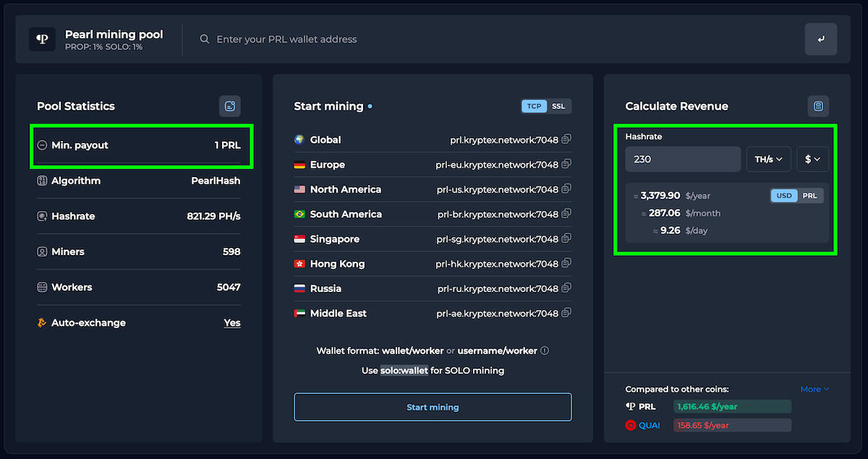868x459 pixels.
Task: Click the Start mining section heading
Action: [328, 106]
